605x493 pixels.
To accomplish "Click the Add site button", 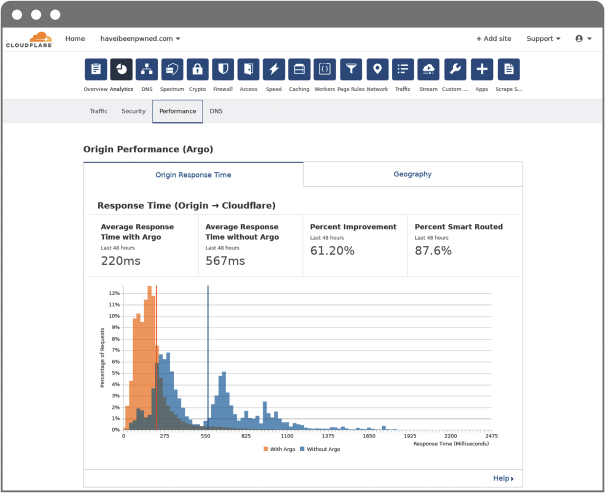I will click(x=493, y=39).
